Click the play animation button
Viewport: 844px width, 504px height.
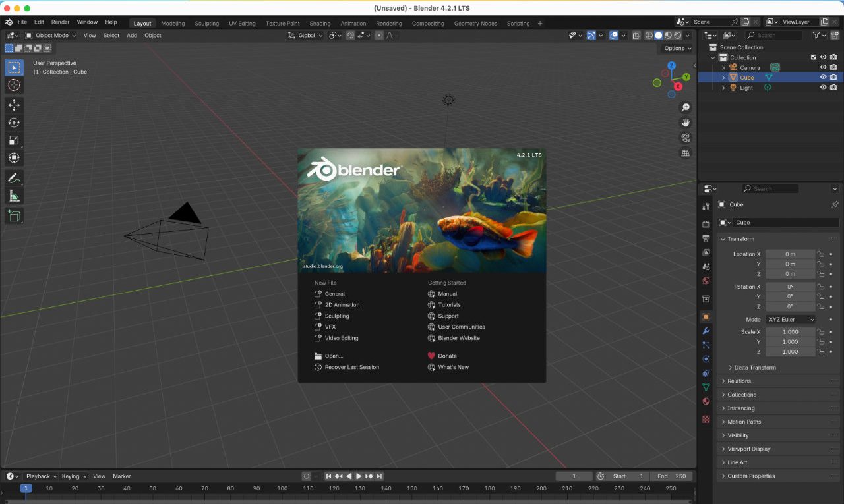point(359,476)
